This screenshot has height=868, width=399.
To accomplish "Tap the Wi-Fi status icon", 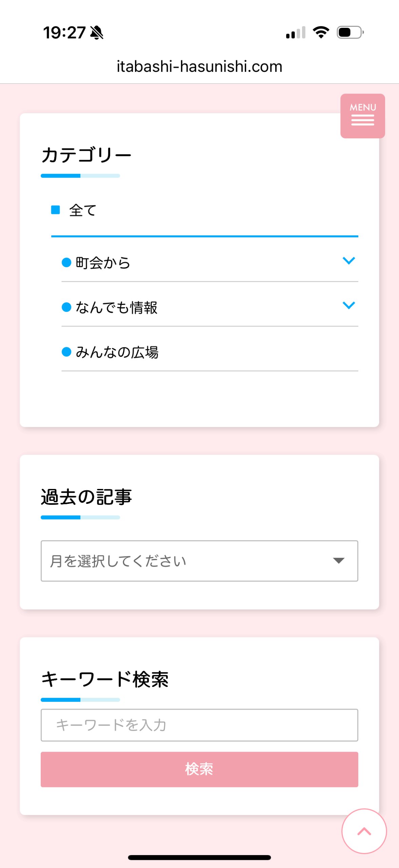I will (321, 32).
